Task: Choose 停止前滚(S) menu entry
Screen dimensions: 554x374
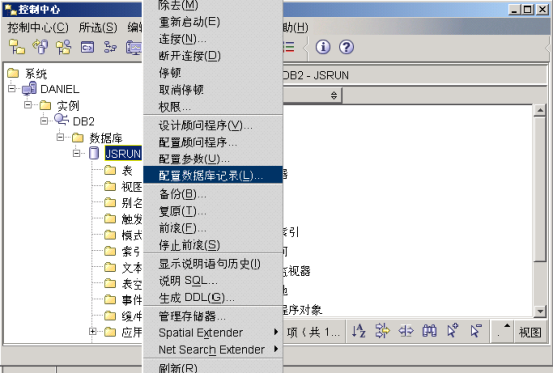Action: [x=213, y=245]
